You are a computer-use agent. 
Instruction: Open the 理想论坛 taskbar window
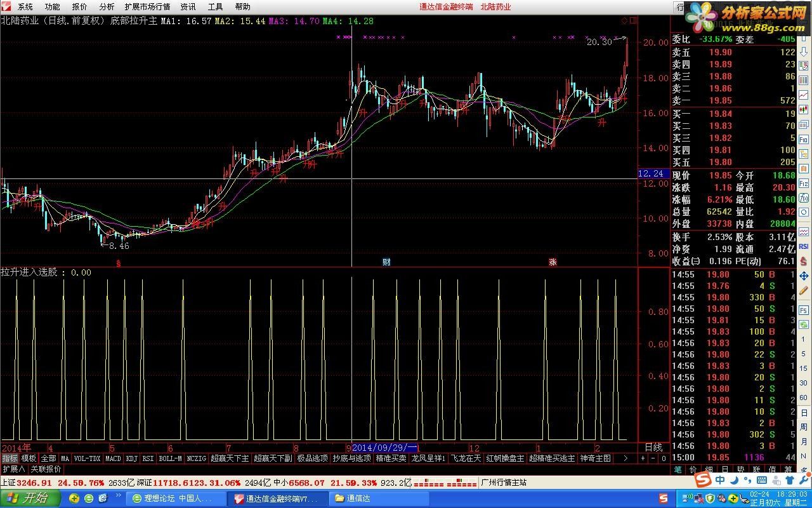click(x=175, y=498)
